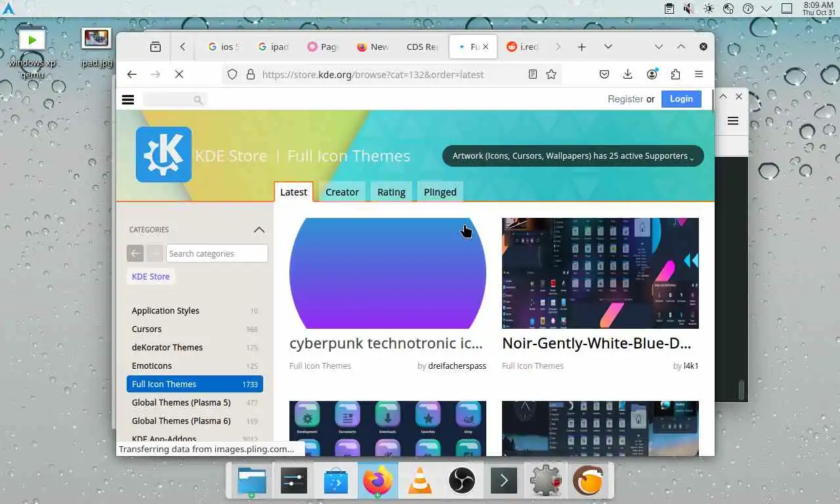This screenshot has height=504, width=840.
Task: Select the Creator sorting tab
Action: [342, 192]
